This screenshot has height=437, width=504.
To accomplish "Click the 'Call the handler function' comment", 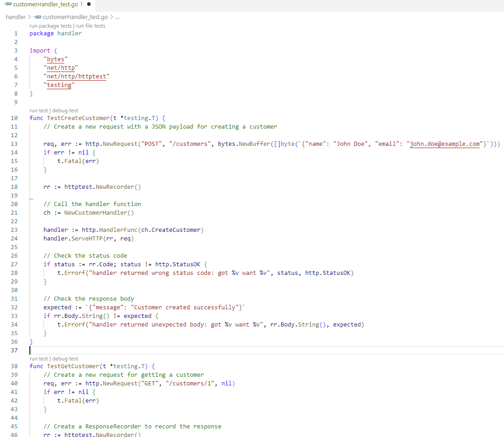I will click(92, 204).
